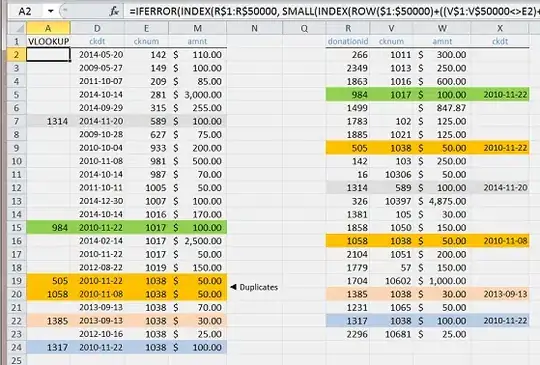Select row 24 header

tap(17, 347)
